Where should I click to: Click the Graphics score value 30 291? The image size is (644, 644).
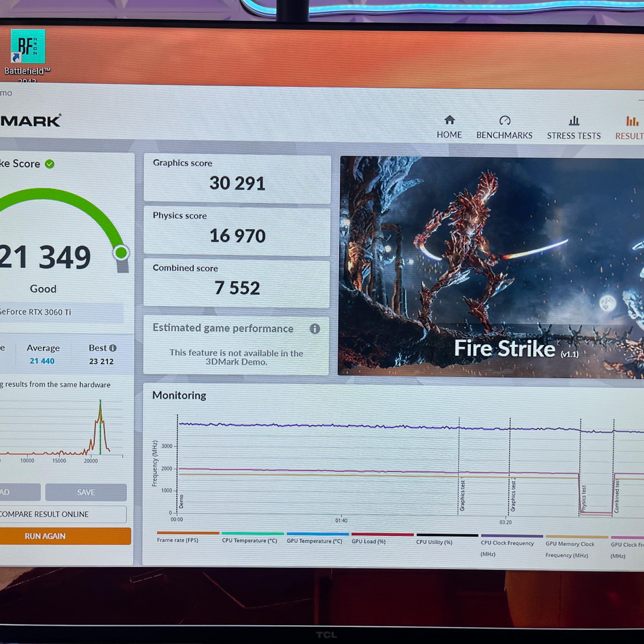pyautogui.click(x=237, y=183)
